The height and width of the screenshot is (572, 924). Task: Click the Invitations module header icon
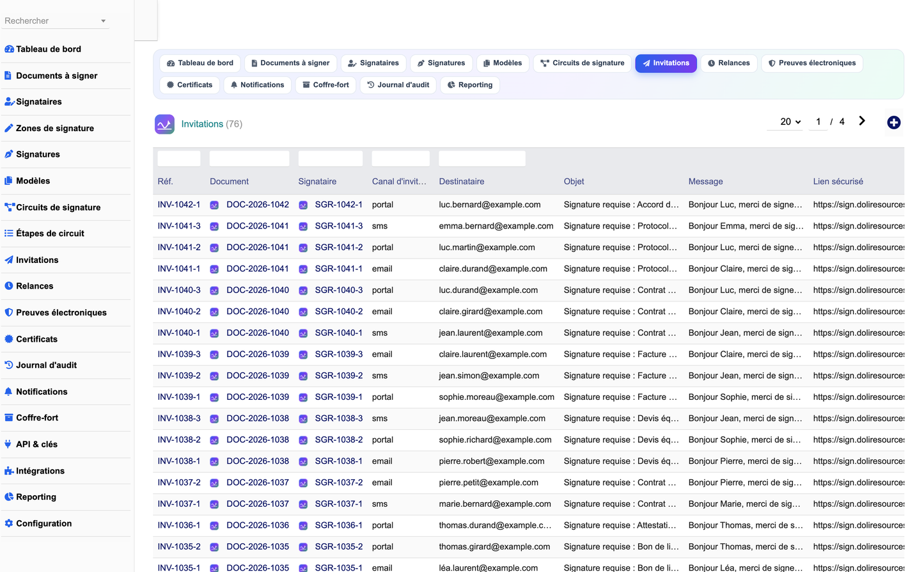tap(164, 124)
